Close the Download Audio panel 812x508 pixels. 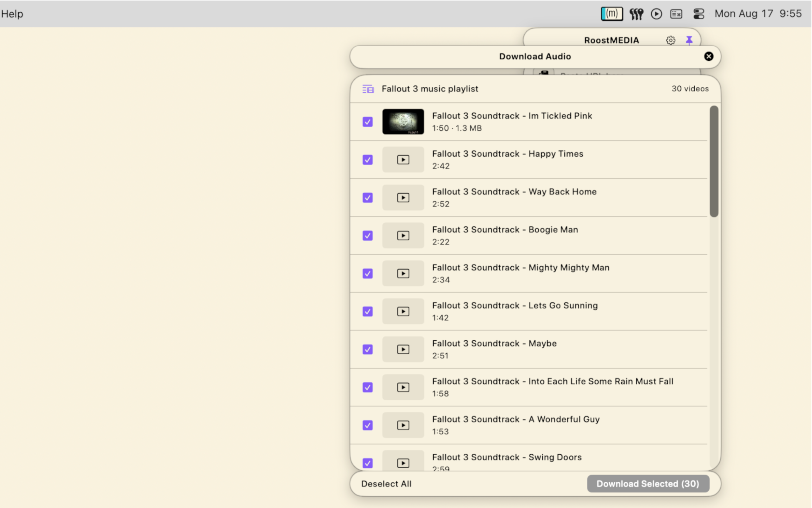[708, 57]
